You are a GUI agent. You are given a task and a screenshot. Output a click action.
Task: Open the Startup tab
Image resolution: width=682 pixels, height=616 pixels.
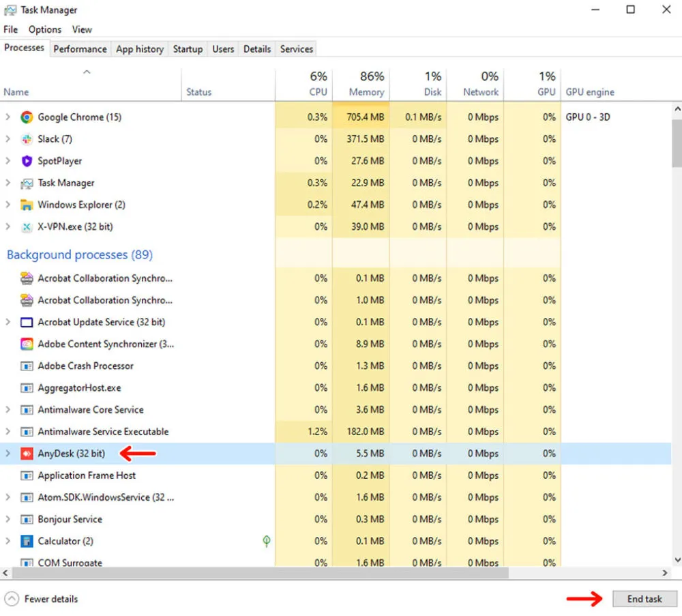(x=188, y=49)
